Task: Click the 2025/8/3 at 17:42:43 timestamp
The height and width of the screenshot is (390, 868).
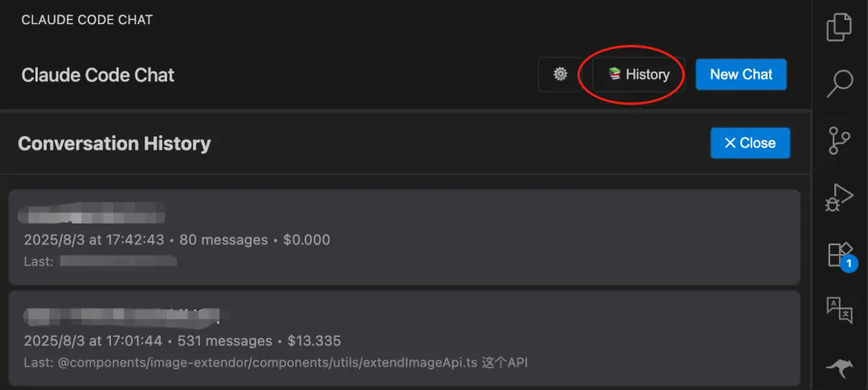Action: click(94, 240)
